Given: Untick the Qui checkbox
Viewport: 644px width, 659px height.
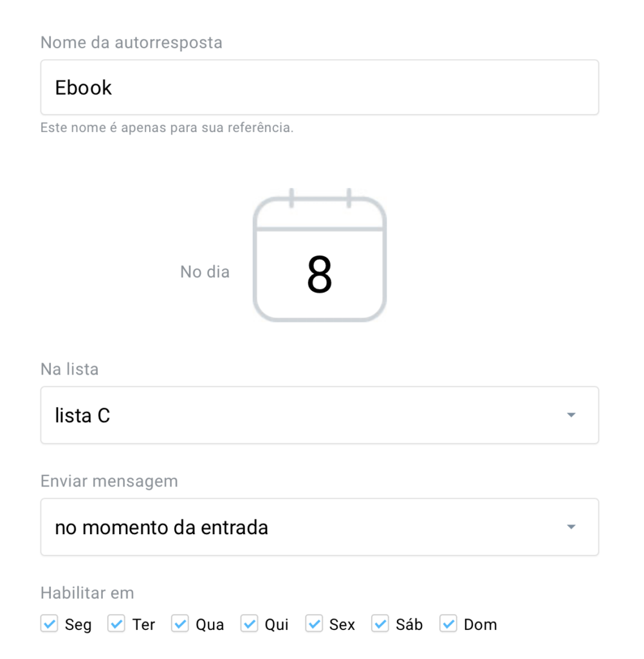Looking at the screenshot, I should pyautogui.click(x=249, y=623).
